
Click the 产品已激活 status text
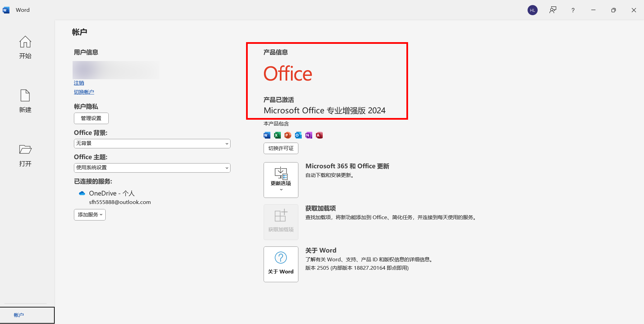click(279, 100)
